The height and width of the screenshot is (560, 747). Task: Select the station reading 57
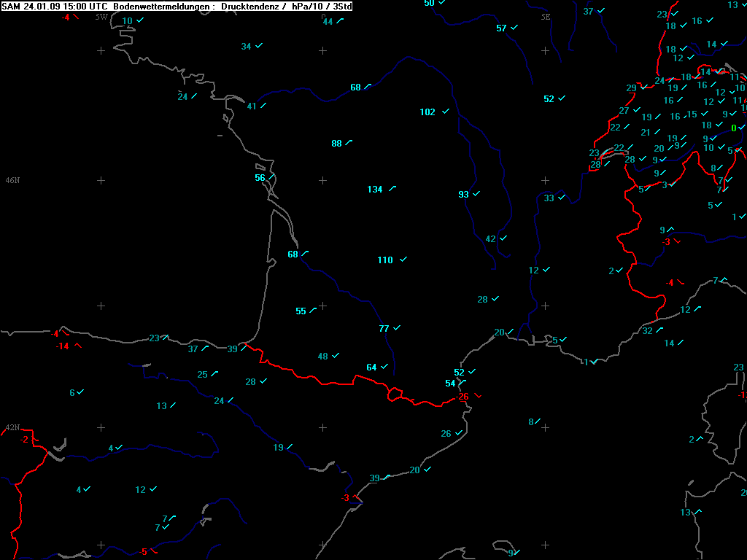pos(501,28)
